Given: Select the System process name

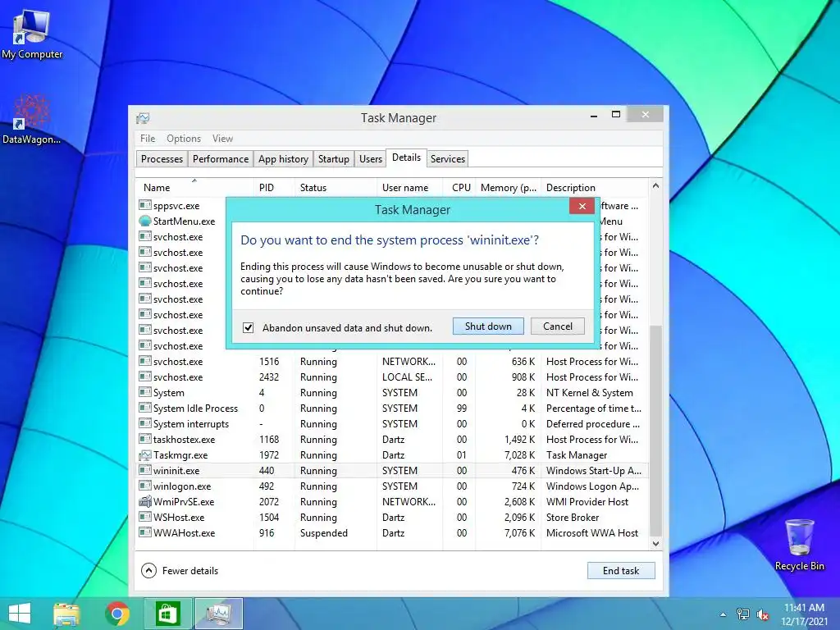Looking at the screenshot, I should tap(169, 393).
